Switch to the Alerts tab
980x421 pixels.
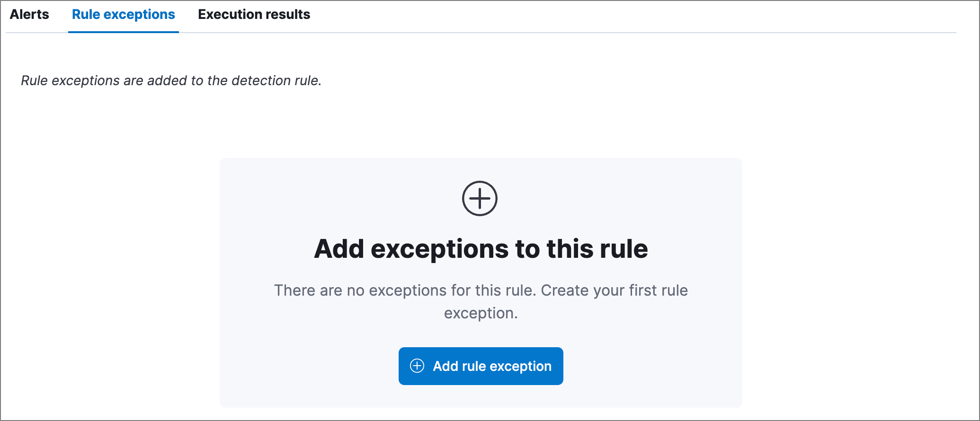pos(29,14)
